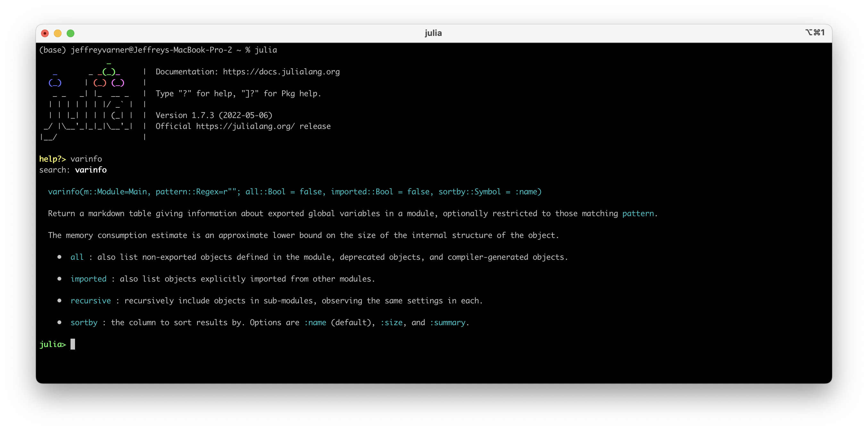The image size is (868, 431).
Task: Click the blue circle in Julia logo
Action: [55, 83]
